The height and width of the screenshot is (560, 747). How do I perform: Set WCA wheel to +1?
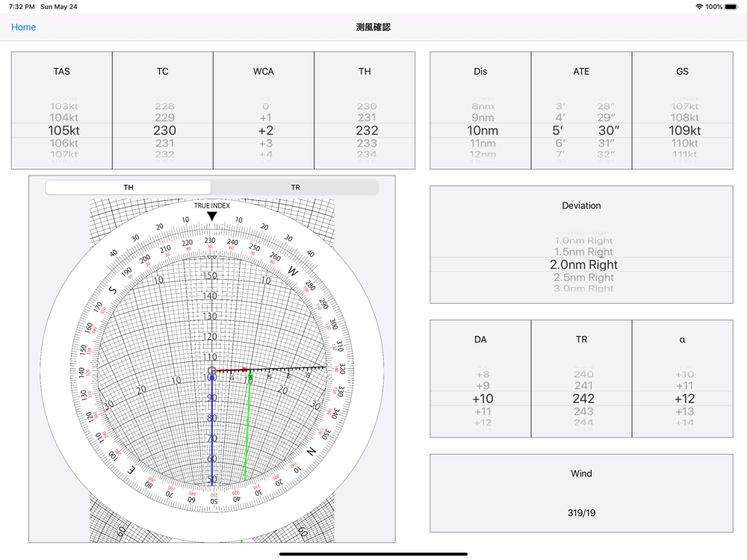coord(265,118)
